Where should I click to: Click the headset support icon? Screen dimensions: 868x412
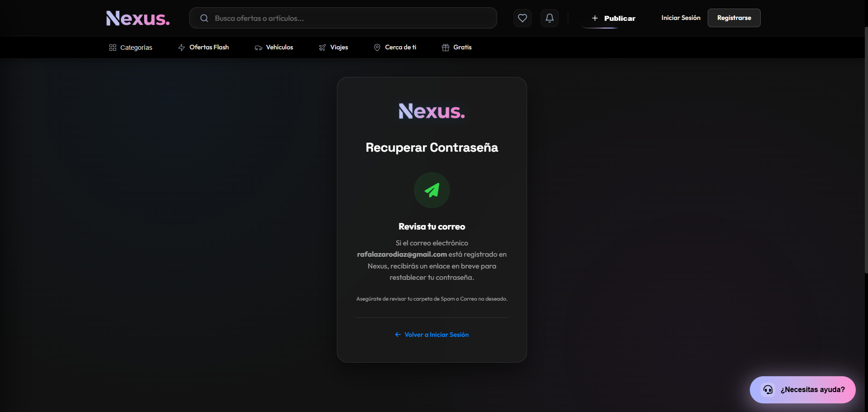768,389
